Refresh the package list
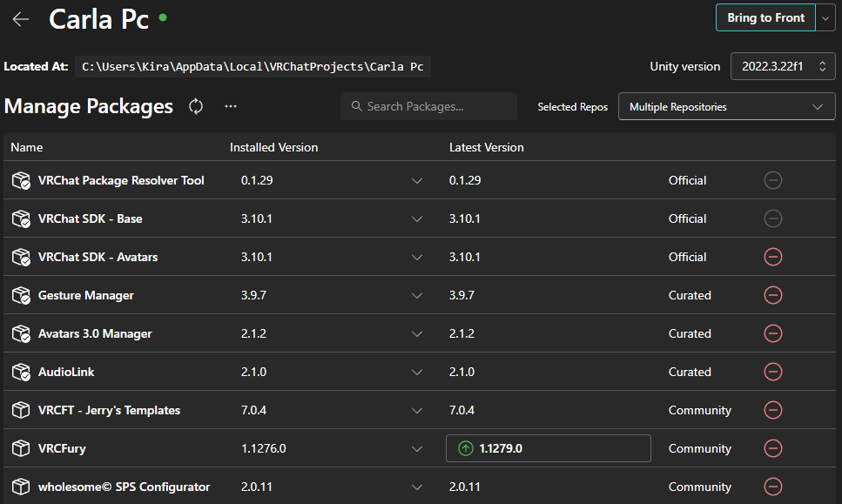Screen dimensions: 842x504 (196, 106)
